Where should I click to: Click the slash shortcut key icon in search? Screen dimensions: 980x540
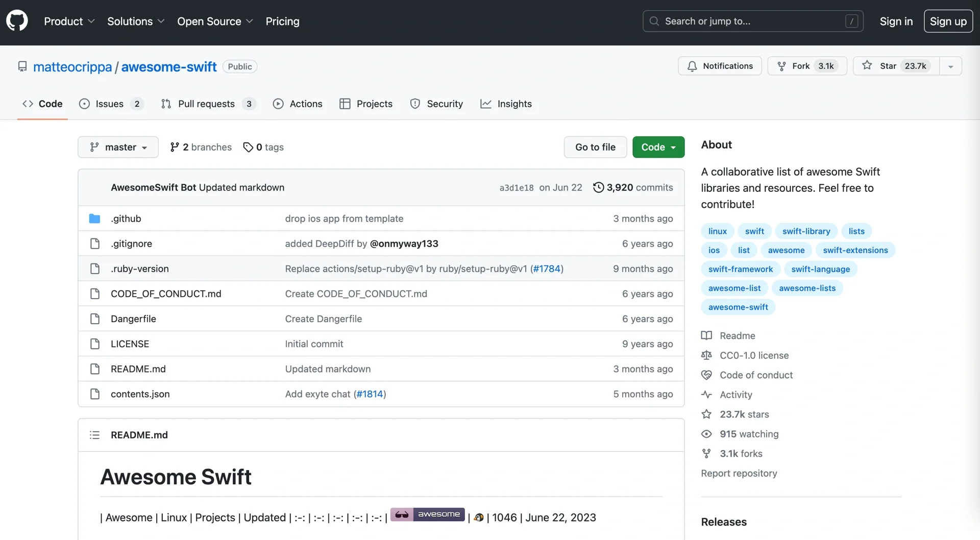tap(851, 21)
